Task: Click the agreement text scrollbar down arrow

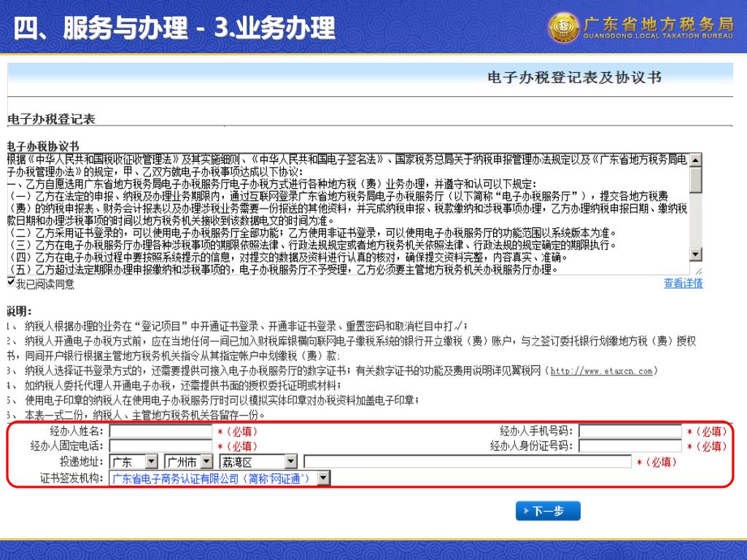Action: tap(695, 254)
